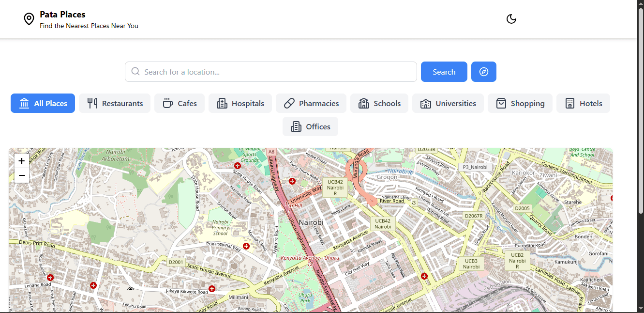Click the hospital marker near University Way
The height and width of the screenshot is (313, 644).
click(x=292, y=181)
